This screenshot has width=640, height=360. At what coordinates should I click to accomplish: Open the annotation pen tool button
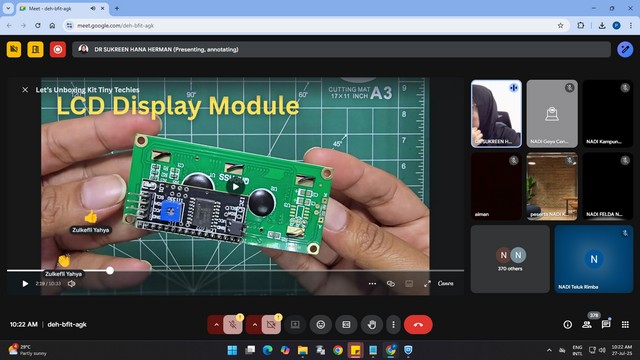pos(625,49)
